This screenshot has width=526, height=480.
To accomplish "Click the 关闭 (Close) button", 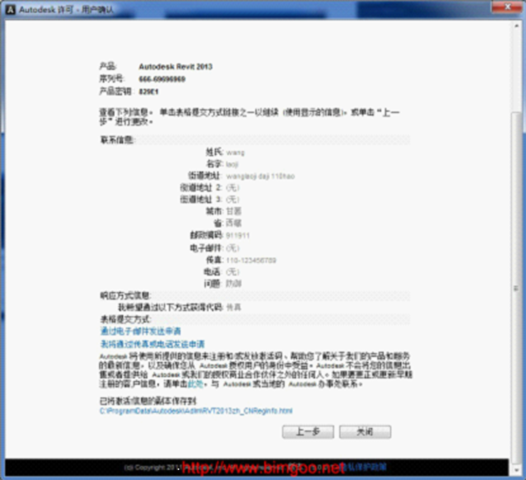I will 365,432.
